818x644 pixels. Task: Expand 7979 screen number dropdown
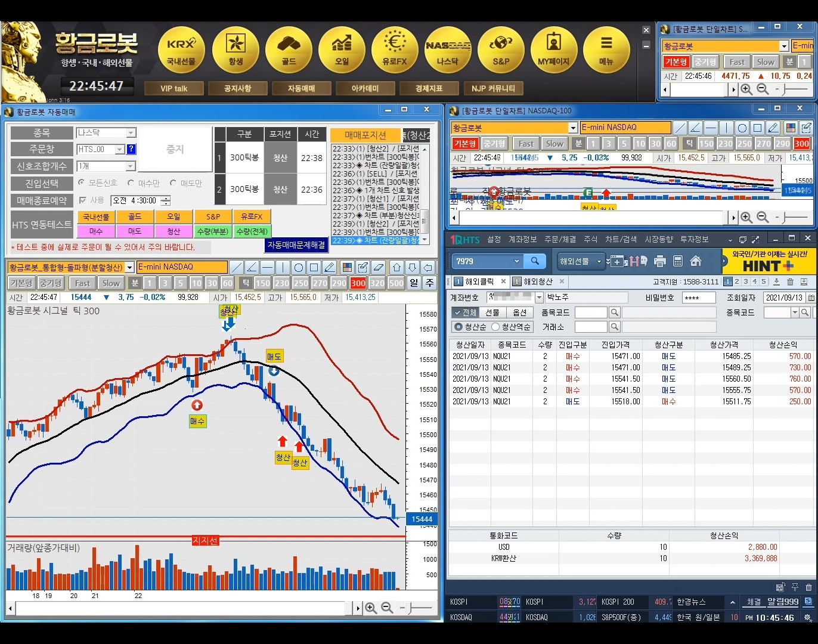click(x=516, y=261)
